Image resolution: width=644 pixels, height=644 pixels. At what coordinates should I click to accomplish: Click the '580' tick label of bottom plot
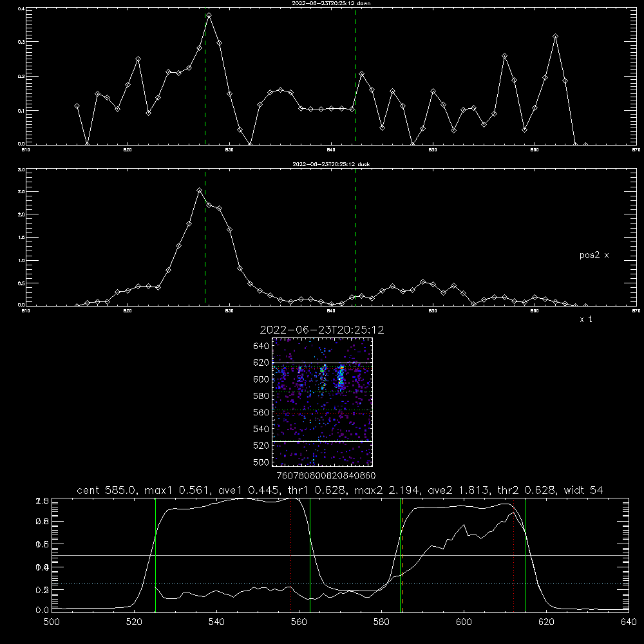pos(381,622)
